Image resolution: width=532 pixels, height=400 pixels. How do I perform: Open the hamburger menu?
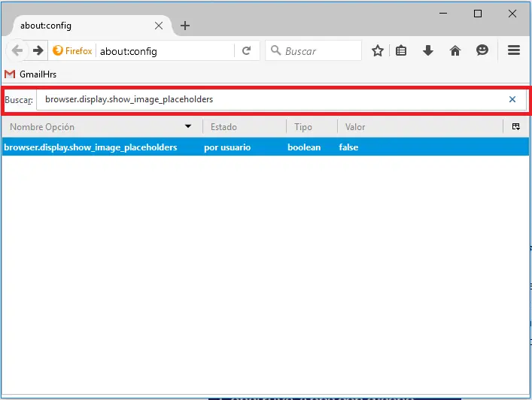coord(514,50)
